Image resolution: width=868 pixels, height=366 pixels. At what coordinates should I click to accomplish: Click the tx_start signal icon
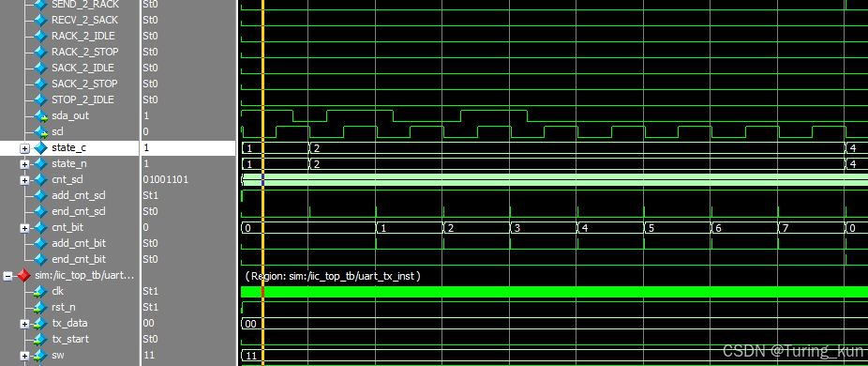(x=40, y=340)
